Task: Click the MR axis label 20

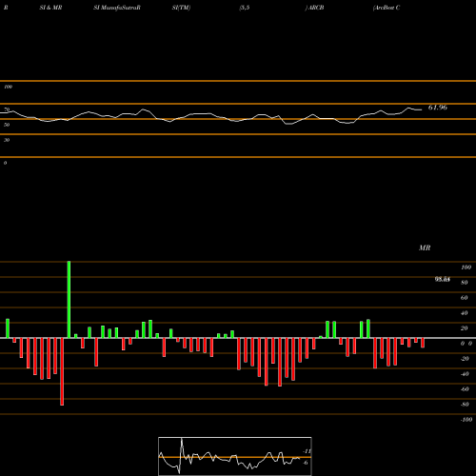Action: pos(465,328)
